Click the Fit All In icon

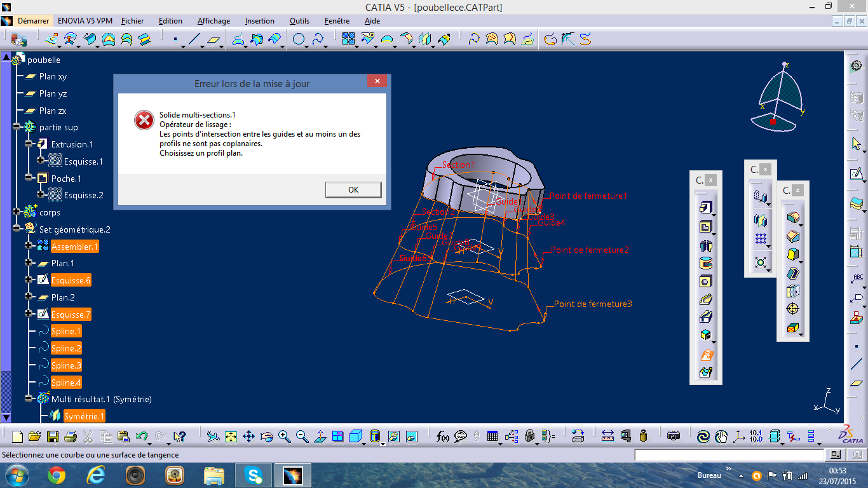tap(231, 437)
